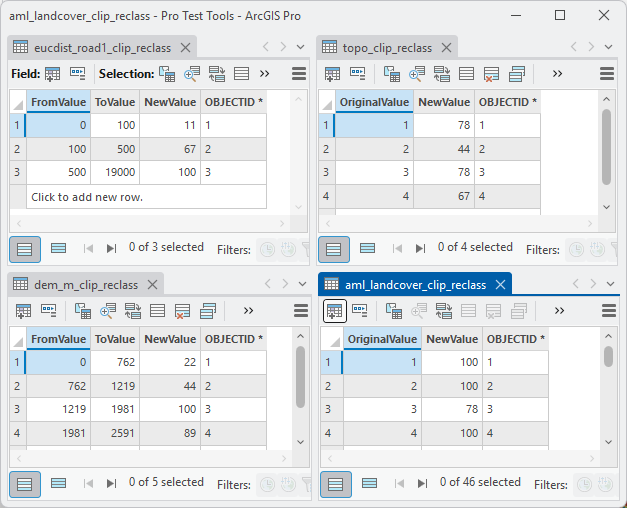Click Calculate Field icon in eucdist_road1_clip_reclass table
The height and width of the screenshot is (508, 627).
(x=78, y=74)
